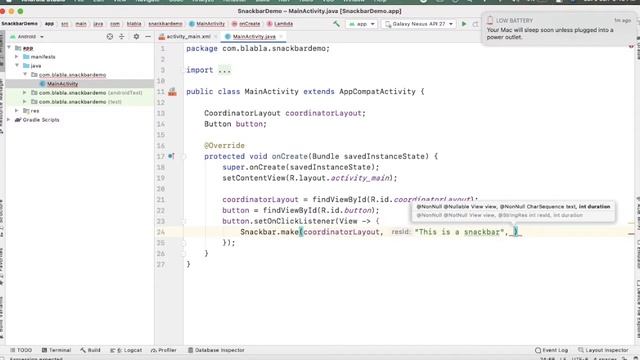Open the Layout Inspector
Image resolution: width=640 pixels, height=360 pixels.
603,350
